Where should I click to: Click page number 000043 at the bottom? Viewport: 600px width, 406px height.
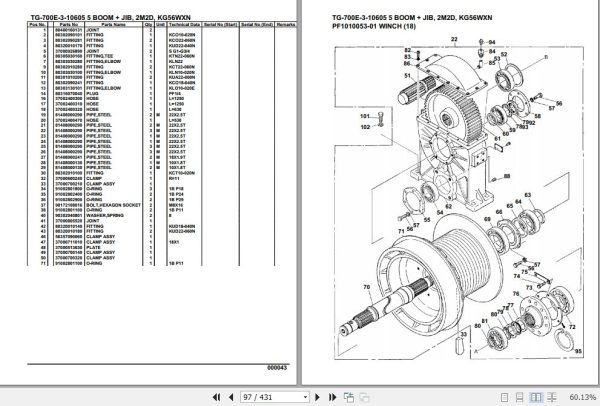pyautogui.click(x=277, y=368)
